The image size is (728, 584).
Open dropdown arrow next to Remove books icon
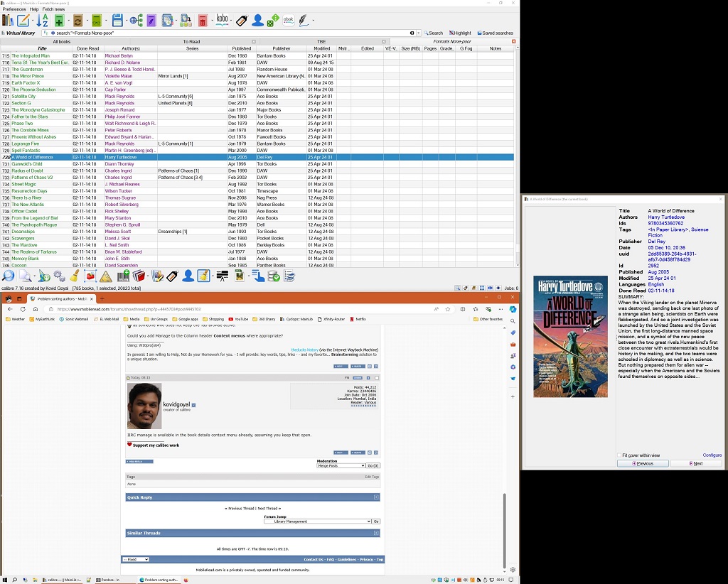pos(210,21)
